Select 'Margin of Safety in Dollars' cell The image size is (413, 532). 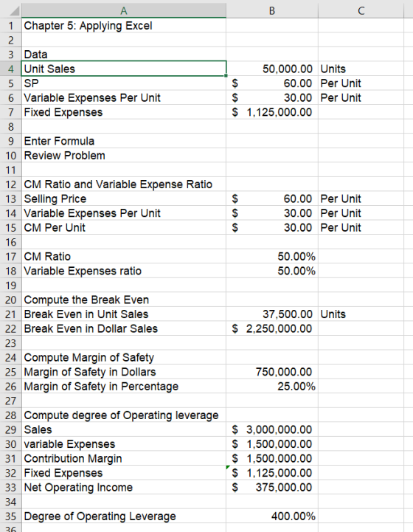pyautogui.click(x=124, y=372)
